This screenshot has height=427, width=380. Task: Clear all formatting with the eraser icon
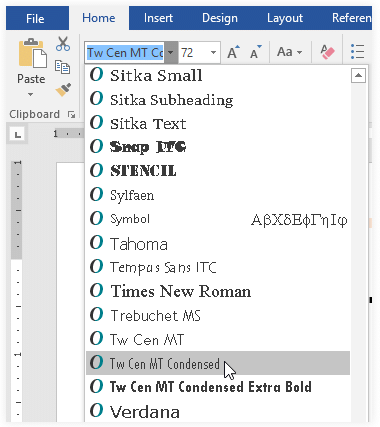327,52
